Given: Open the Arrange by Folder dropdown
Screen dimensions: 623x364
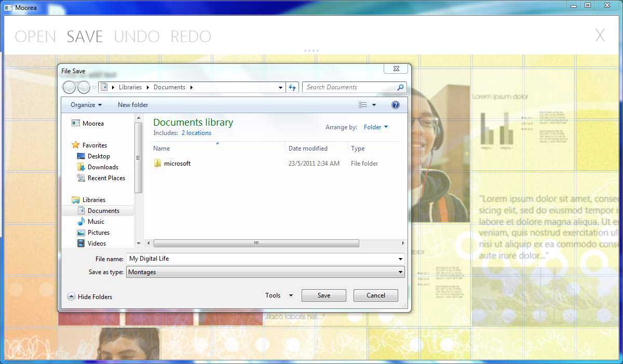Looking at the screenshot, I should (376, 127).
